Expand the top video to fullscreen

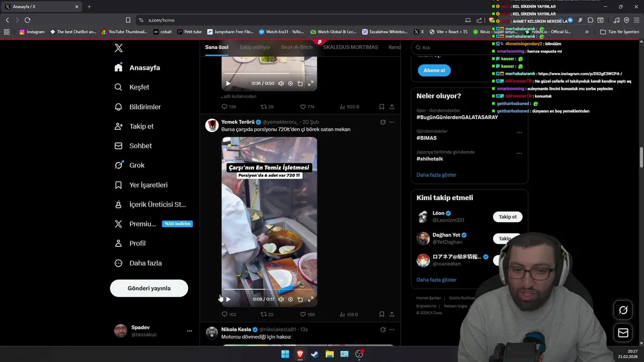click(x=310, y=83)
